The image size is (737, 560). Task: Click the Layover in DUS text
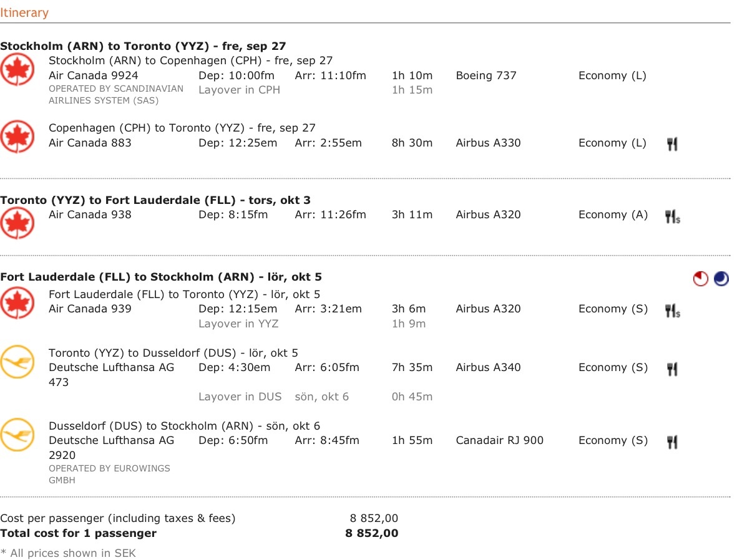240,397
